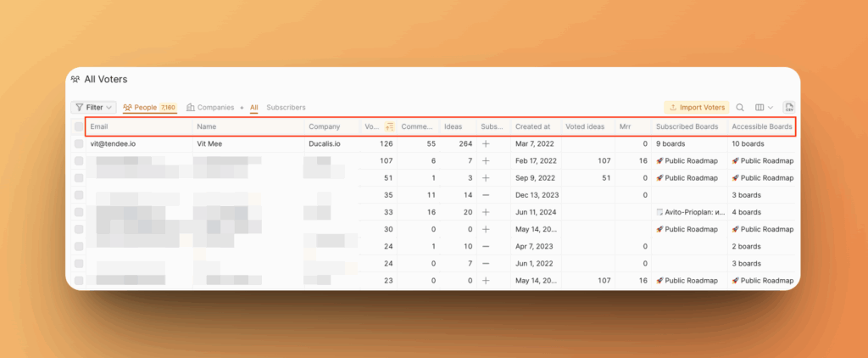Viewport: 868px width, 358px height.
Task: Click the Voted ideas column header
Action: point(588,127)
